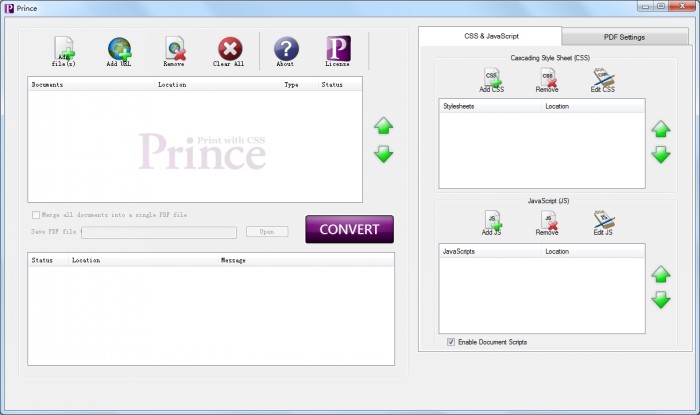Switch to the PDF Settings tab

point(625,37)
